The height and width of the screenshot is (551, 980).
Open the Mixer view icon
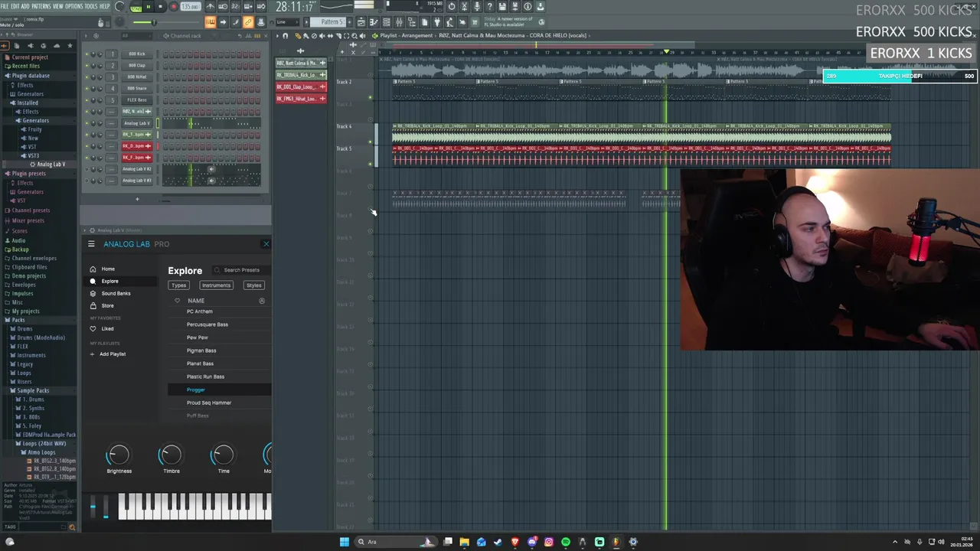[399, 22]
